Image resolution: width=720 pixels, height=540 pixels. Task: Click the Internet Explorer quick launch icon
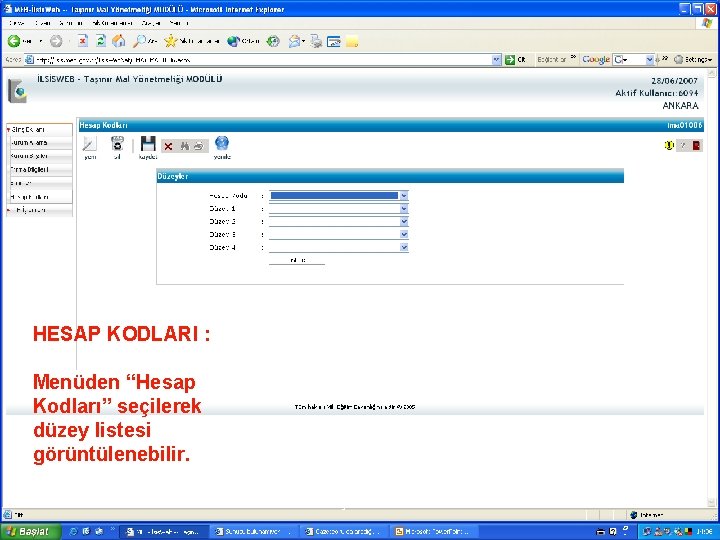(73, 532)
